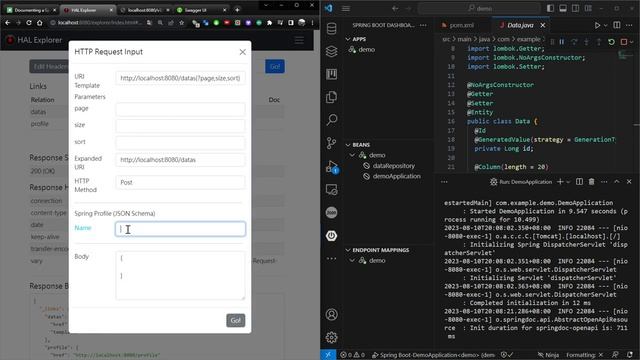Click the Body text area
Viewport: 640px width, 360px height.
point(180,275)
